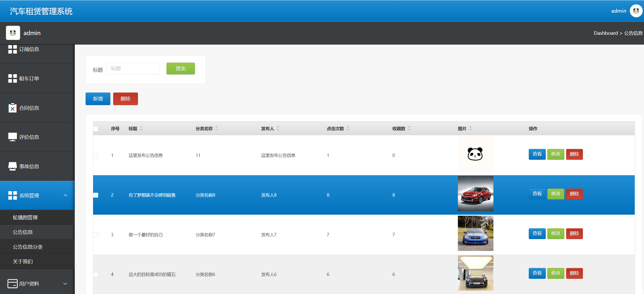Image resolution: width=644 pixels, height=294 pixels.
Task: Expand the 用户资料 menu chevron
Action: [65, 284]
